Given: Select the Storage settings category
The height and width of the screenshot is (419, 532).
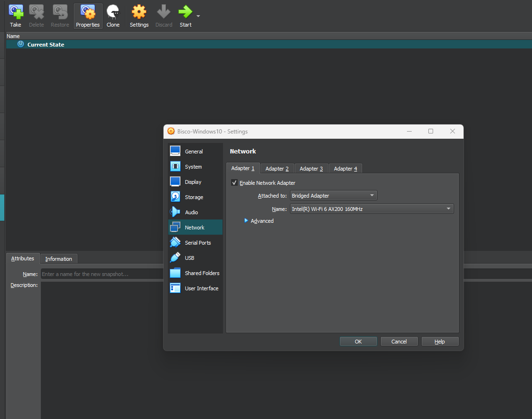Looking at the screenshot, I should click(194, 197).
